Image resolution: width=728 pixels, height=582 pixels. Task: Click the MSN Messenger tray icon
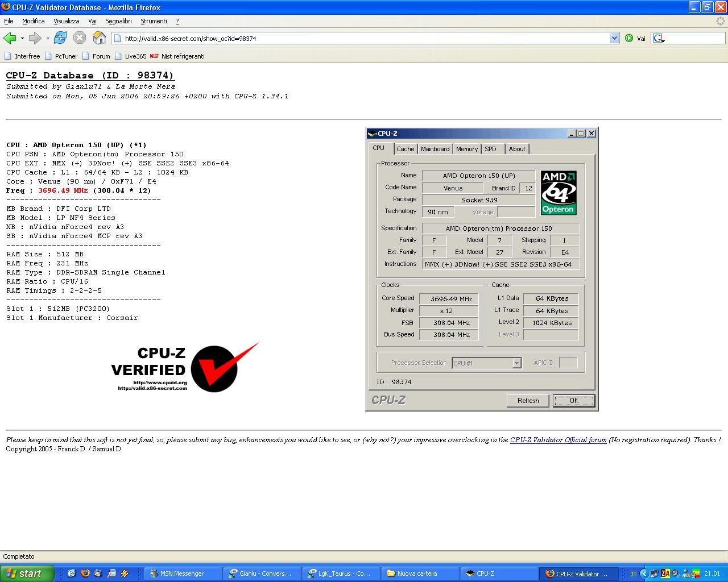(685, 573)
